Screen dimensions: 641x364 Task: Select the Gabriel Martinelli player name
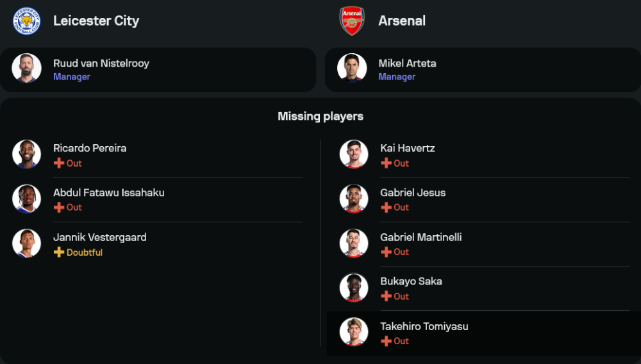tap(420, 237)
